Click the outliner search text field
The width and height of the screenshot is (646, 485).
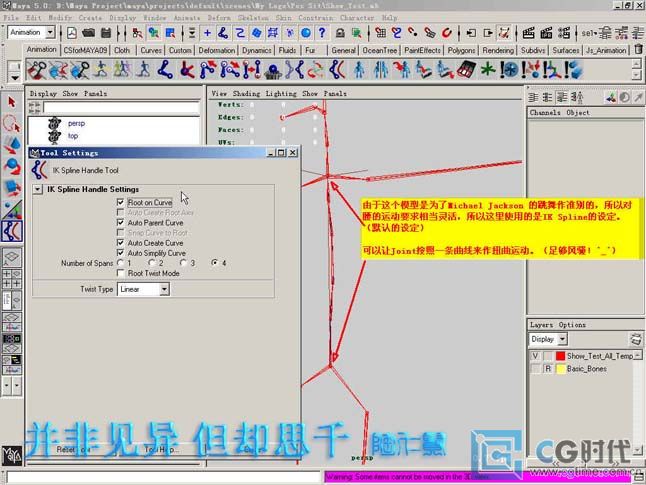[121, 108]
